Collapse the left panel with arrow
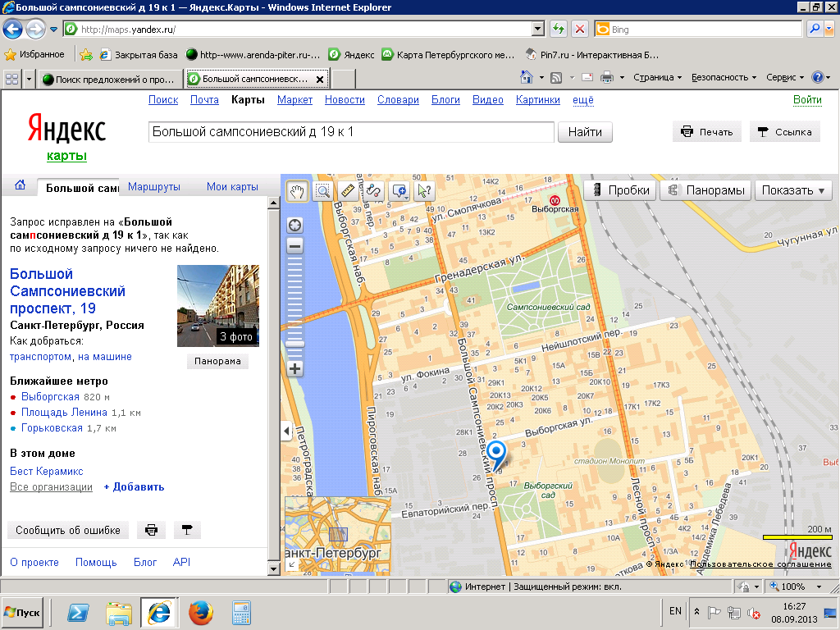Viewport: 840px width, 630px height. click(x=286, y=430)
